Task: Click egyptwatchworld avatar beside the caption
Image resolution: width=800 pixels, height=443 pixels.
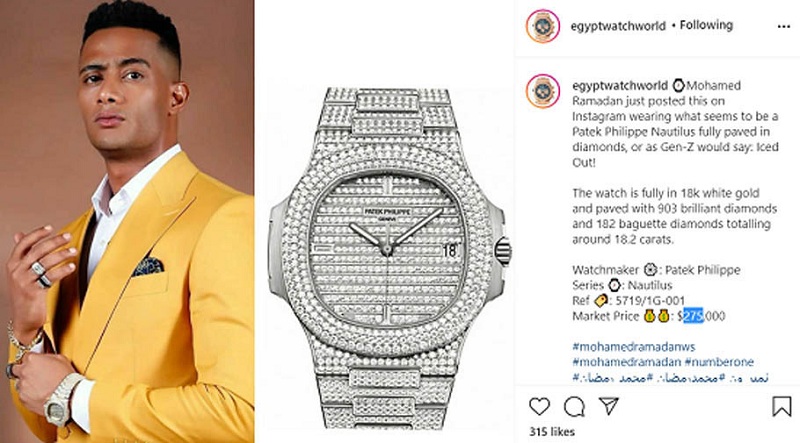Action: pyautogui.click(x=543, y=91)
